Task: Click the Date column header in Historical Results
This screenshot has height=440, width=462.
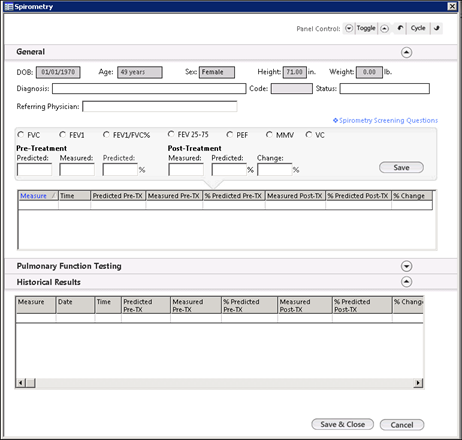Action: (x=75, y=305)
